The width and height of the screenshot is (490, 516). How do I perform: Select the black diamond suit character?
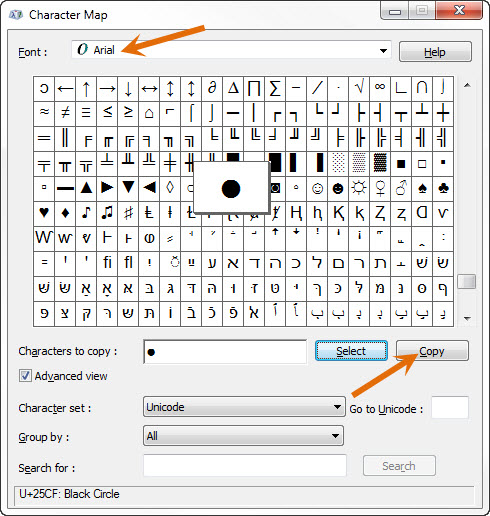(65, 214)
